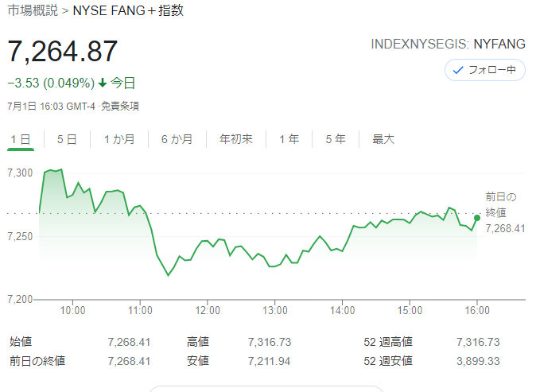This screenshot has width=536, height=392.
Task: Click the 13:00 x-axis label
Action: (275, 310)
